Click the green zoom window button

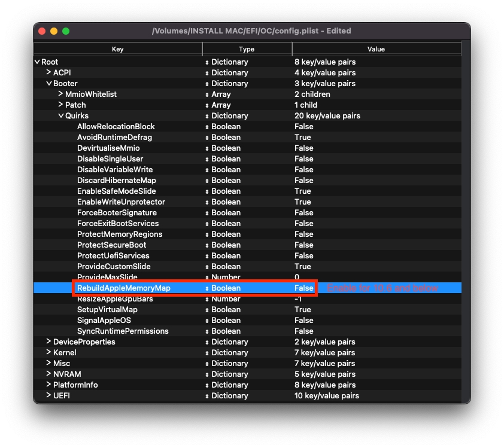66,31
